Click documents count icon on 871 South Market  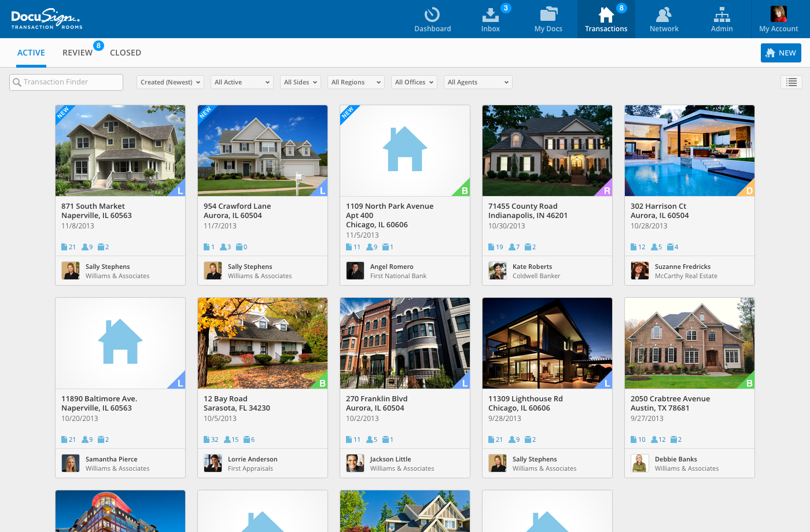pyautogui.click(x=64, y=247)
